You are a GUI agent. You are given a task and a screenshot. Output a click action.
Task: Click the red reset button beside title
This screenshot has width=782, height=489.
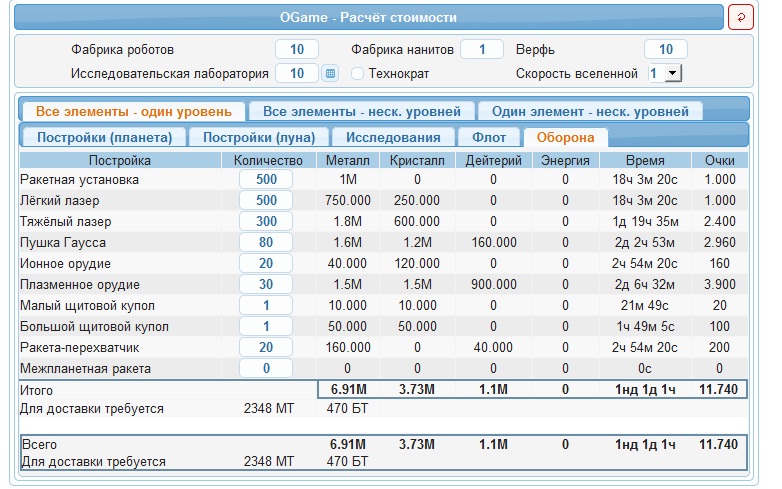[x=741, y=17]
